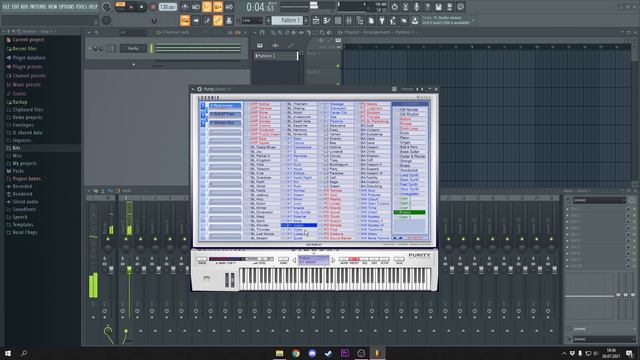Toggle the loop recording icon
The width and height of the screenshot is (640, 360).
[229, 7]
